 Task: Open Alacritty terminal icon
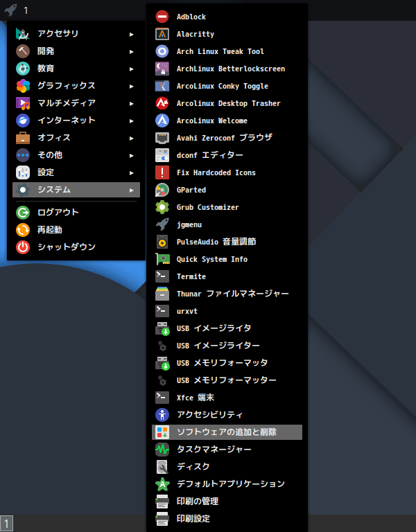pyautogui.click(x=162, y=34)
